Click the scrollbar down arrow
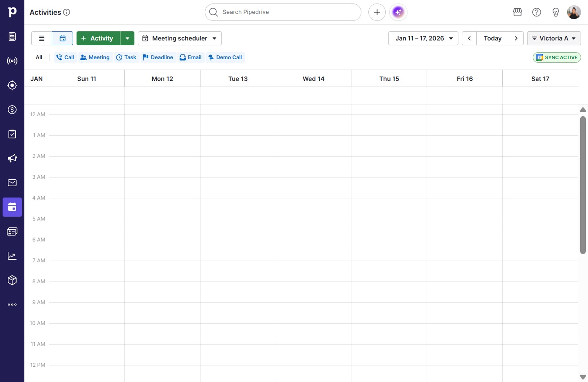Viewport: 588px width, 382px height. pyautogui.click(x=583, y=377)
